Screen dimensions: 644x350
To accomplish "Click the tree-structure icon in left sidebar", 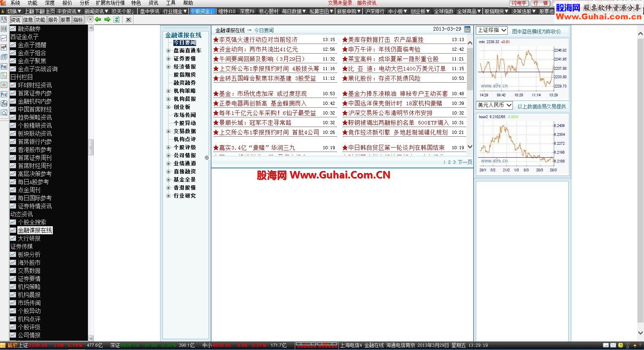I will click(x=4, y=75).
